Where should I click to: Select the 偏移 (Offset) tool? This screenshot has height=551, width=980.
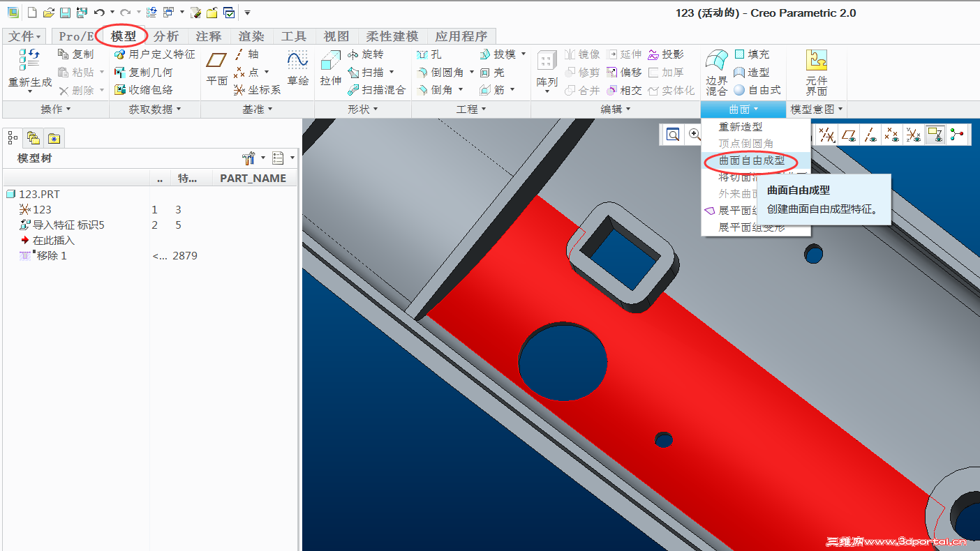click(x=624, y=73)
